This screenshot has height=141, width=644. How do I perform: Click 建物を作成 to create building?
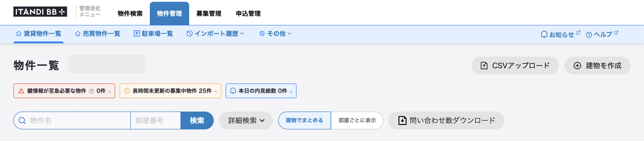597,66
